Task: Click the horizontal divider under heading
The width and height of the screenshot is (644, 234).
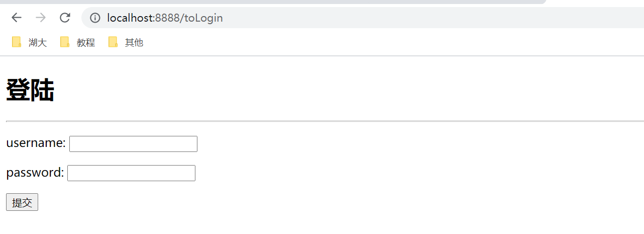Action: click(325, 121)
